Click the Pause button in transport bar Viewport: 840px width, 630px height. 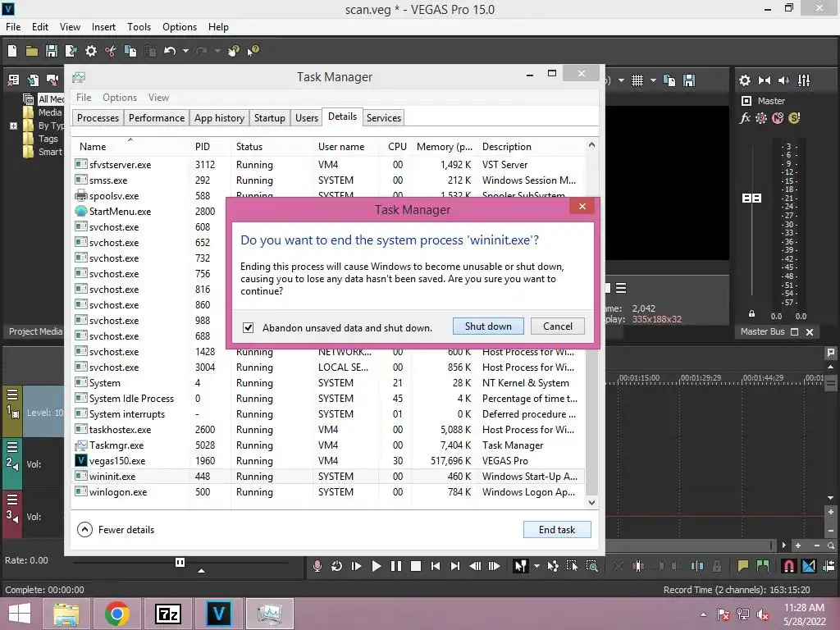pos(396,566)
